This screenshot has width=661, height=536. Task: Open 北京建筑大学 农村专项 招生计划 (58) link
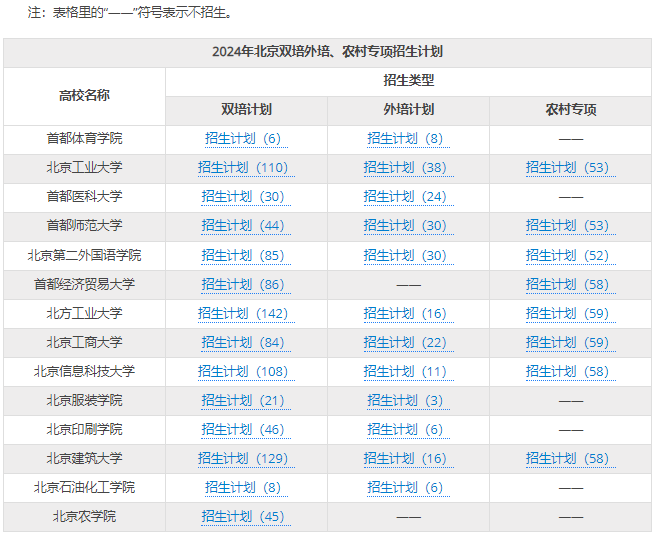(x=571, y=459)
